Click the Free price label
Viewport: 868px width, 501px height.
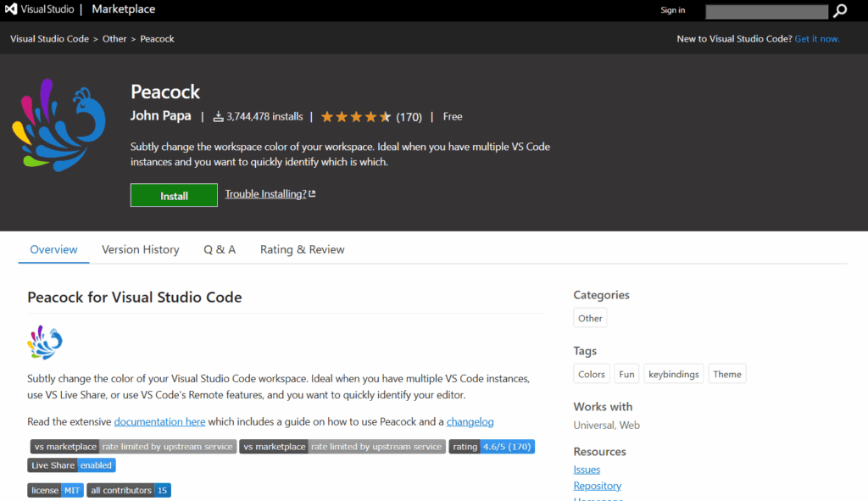coord(453,117)
